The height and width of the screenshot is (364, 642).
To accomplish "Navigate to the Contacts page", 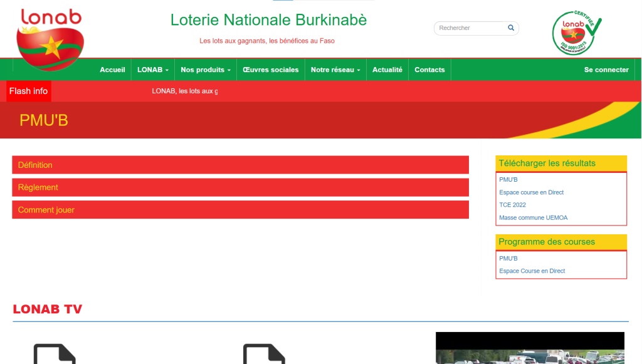I will 429,70.
